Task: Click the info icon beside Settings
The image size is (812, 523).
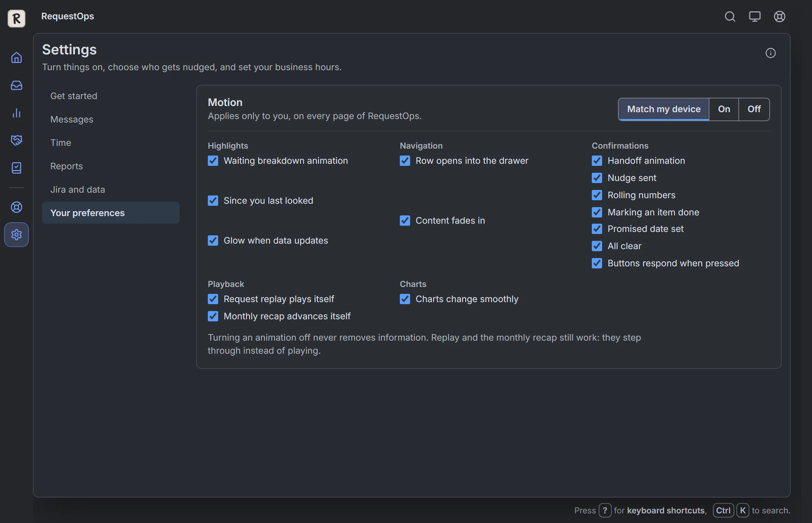Action: 770,53
